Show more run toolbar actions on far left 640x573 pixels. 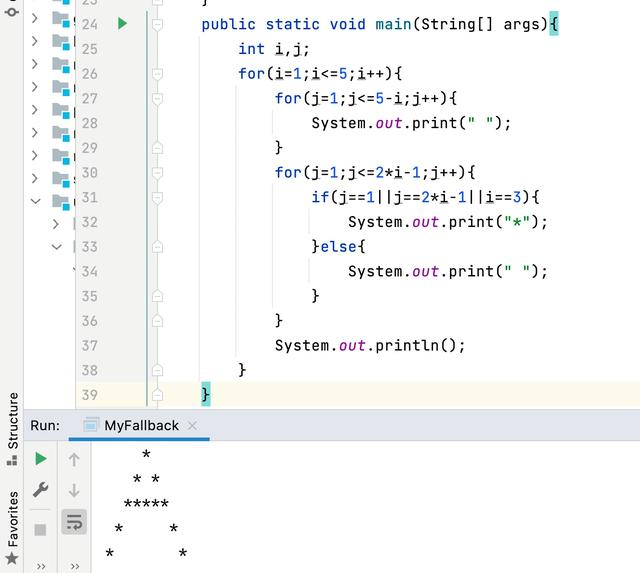(41, 565)
